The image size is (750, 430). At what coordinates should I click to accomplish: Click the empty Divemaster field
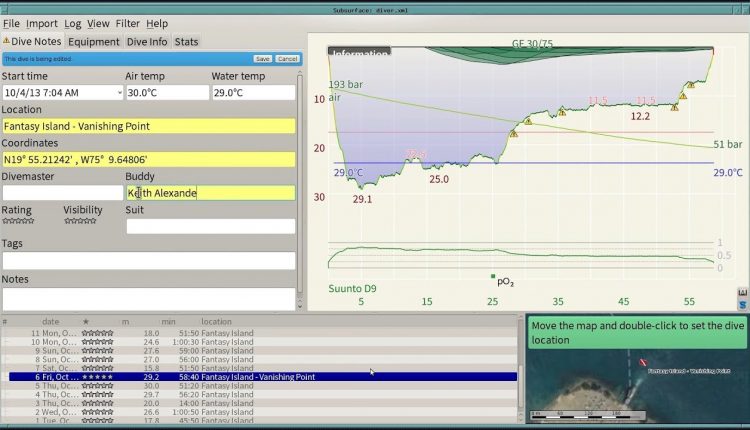click(63, 193)
